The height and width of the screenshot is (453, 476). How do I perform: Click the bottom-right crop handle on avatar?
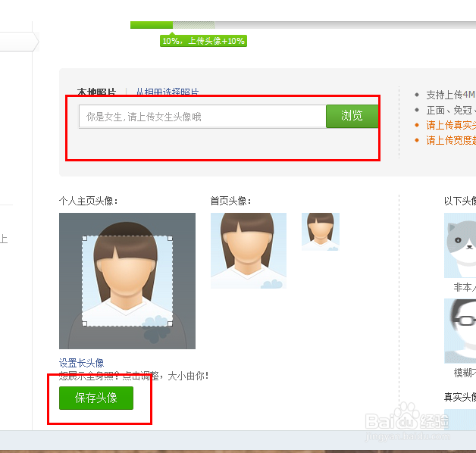170,323
